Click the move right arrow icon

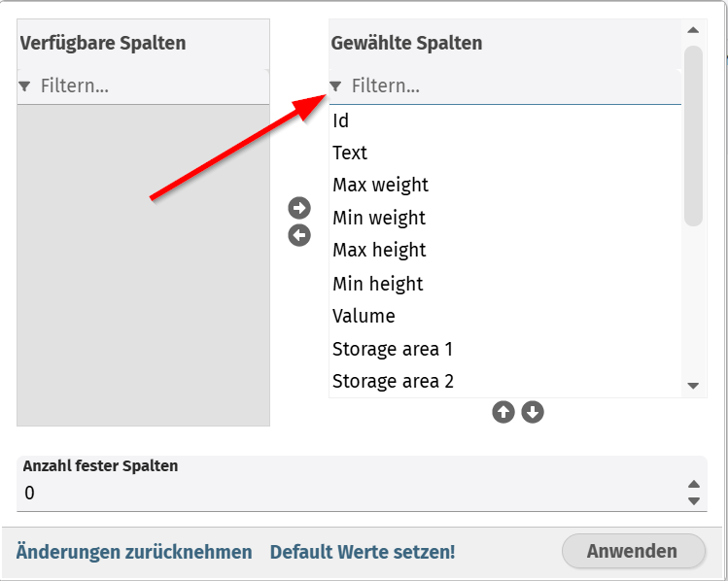[299, 207]
